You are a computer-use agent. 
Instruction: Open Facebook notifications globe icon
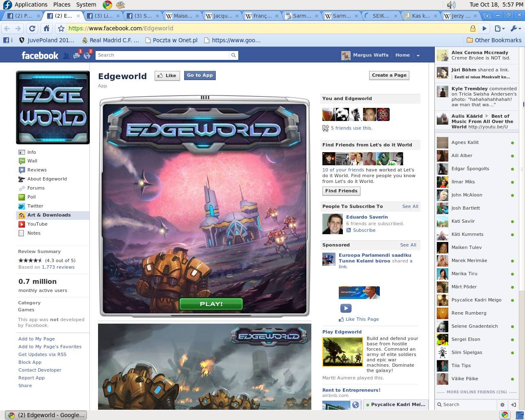coord(87,56)
